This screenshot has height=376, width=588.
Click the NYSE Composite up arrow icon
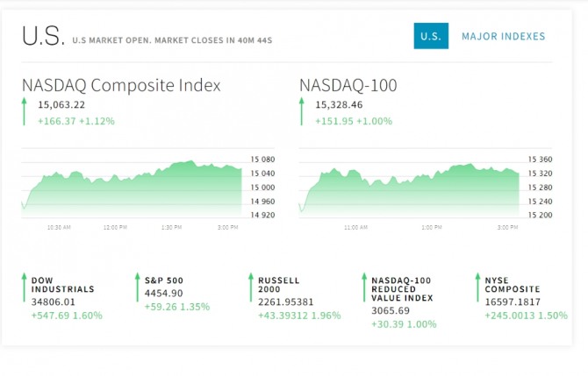(x=478, y=287)
